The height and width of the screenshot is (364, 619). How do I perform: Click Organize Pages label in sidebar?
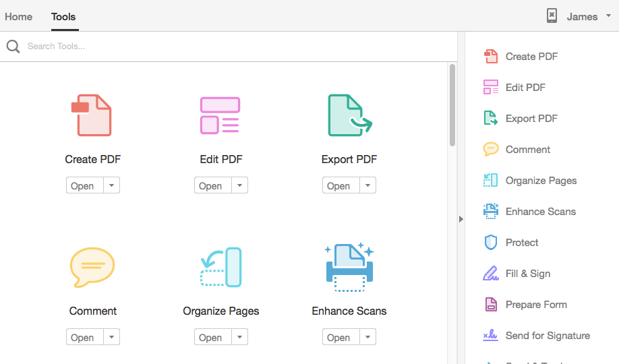click(x=541, y=181)
